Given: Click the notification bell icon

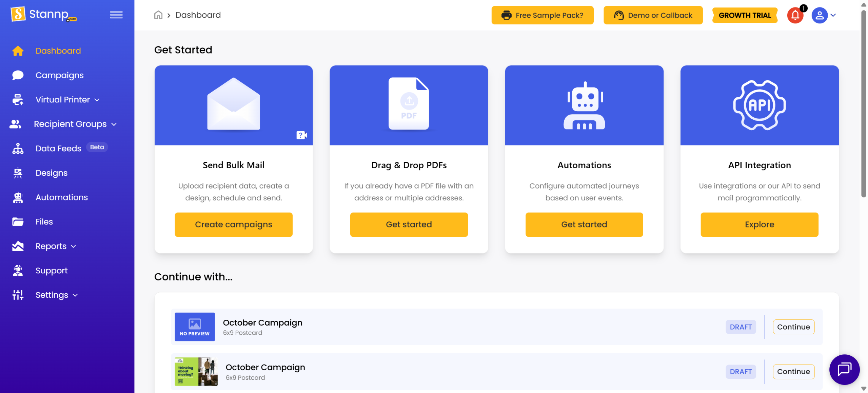Looking at the screenshot, I should click(795, 15).
